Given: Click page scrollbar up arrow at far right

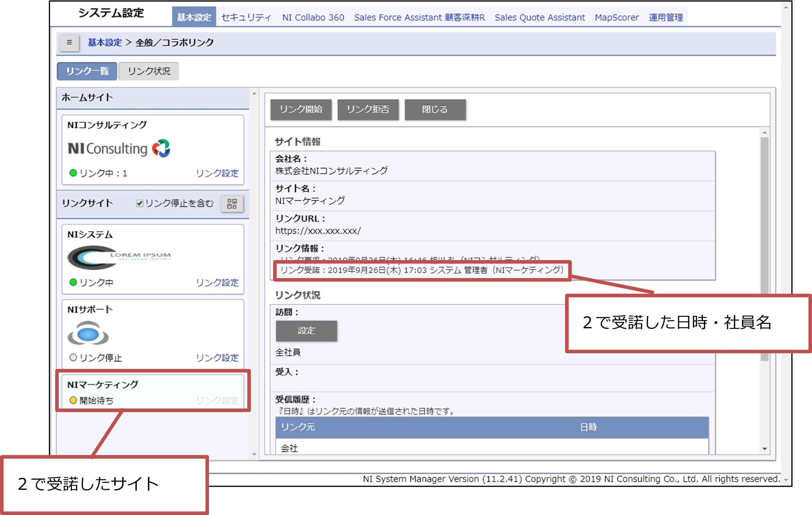Looking at the screenshot, I should 786,7.
